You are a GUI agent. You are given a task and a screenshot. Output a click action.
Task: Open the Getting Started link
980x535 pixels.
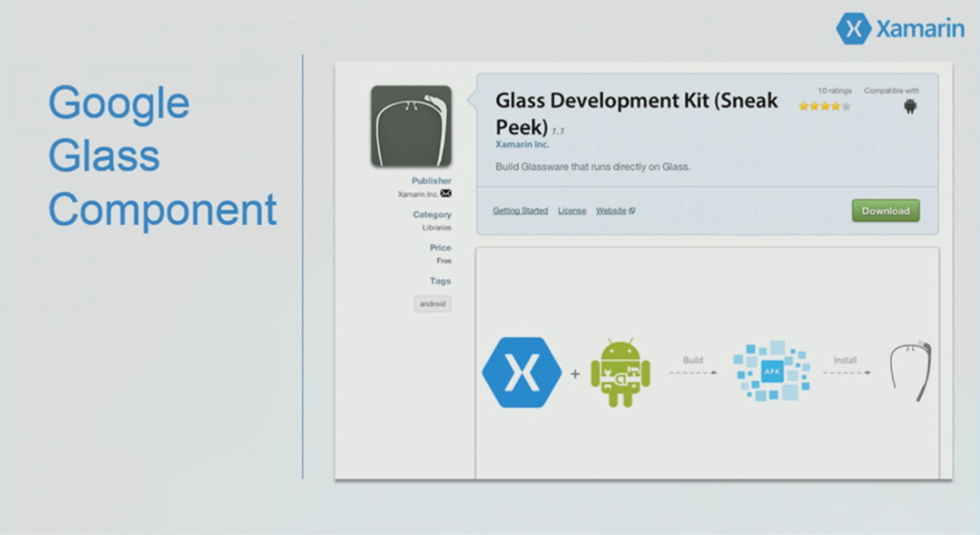pos(520,211)
